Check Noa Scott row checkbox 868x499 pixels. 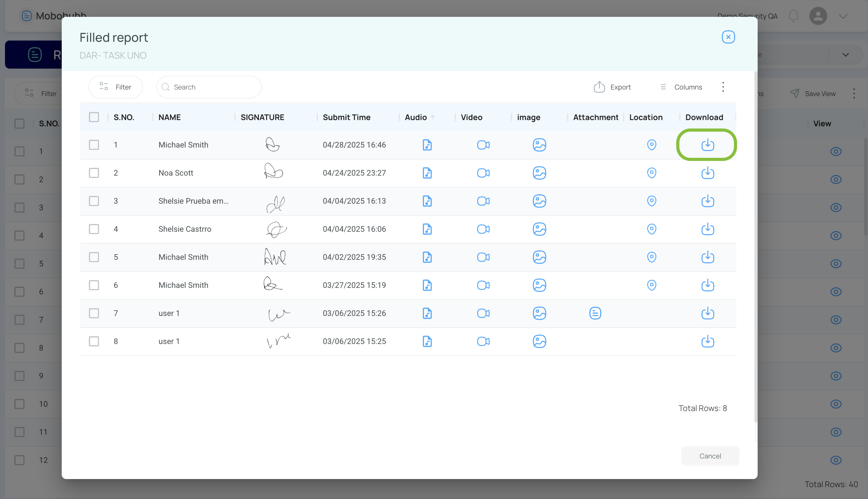[94, 173]
